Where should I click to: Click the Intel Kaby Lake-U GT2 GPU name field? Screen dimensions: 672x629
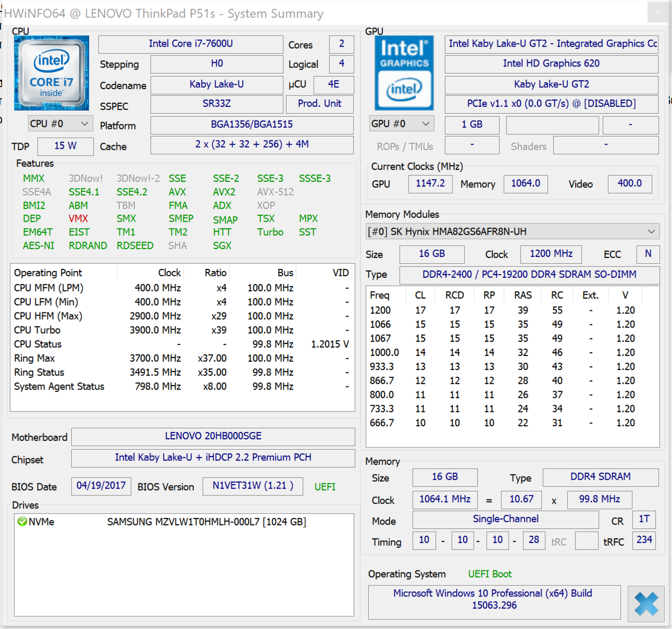[552, 44]
